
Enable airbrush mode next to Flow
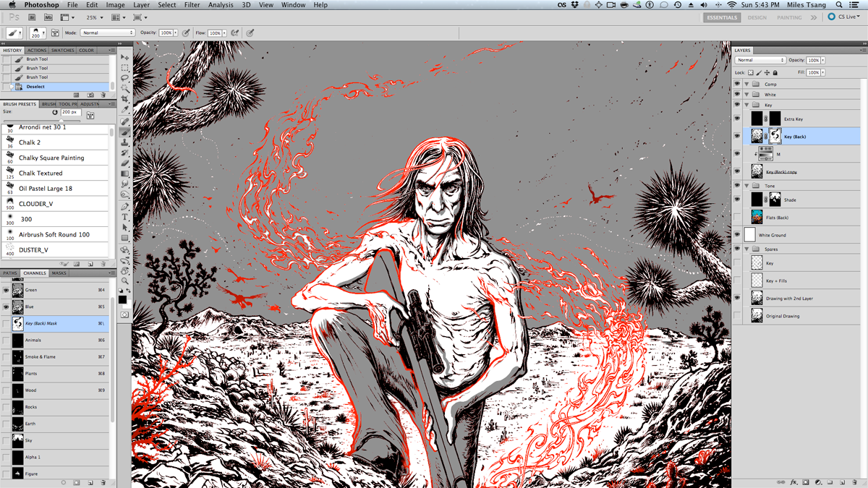point(235,33)
